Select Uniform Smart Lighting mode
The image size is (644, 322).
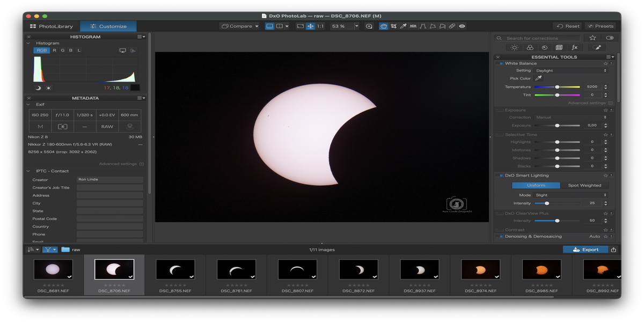click(x=536, y=186)
